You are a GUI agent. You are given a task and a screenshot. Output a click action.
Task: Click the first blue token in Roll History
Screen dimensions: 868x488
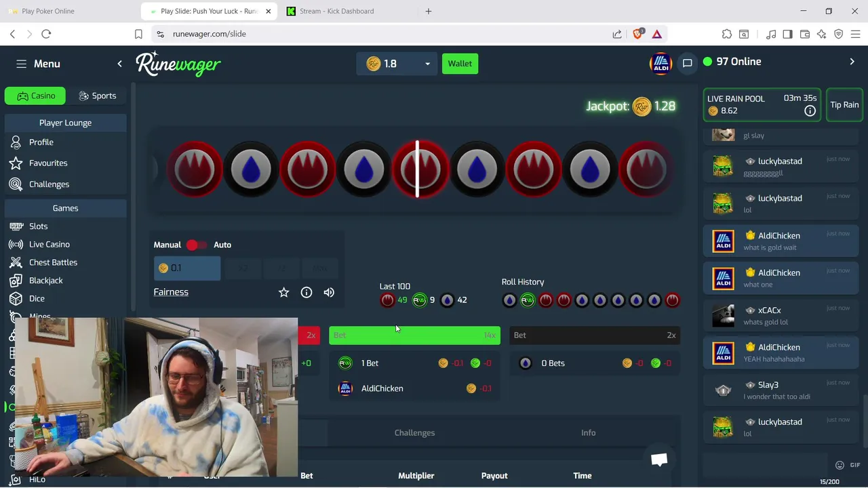[x=509, y=300]
